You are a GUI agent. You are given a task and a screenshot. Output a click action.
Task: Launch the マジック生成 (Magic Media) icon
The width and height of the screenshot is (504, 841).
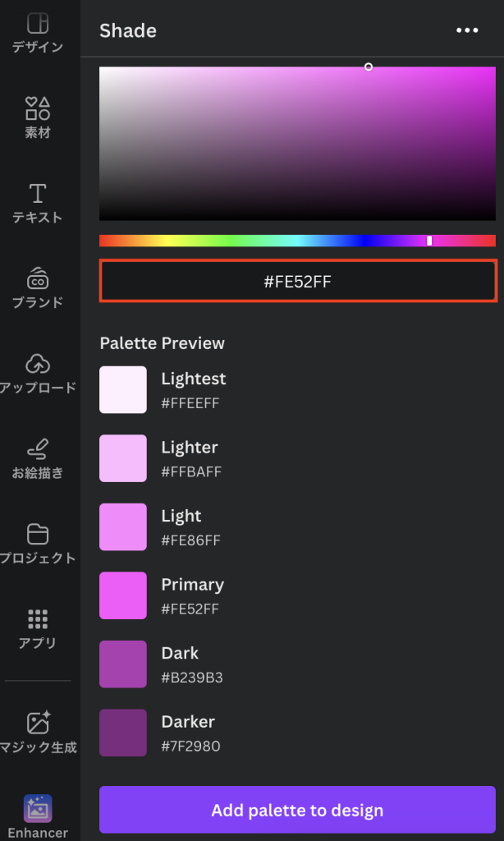pyautogui.click(x=38, y=723)
